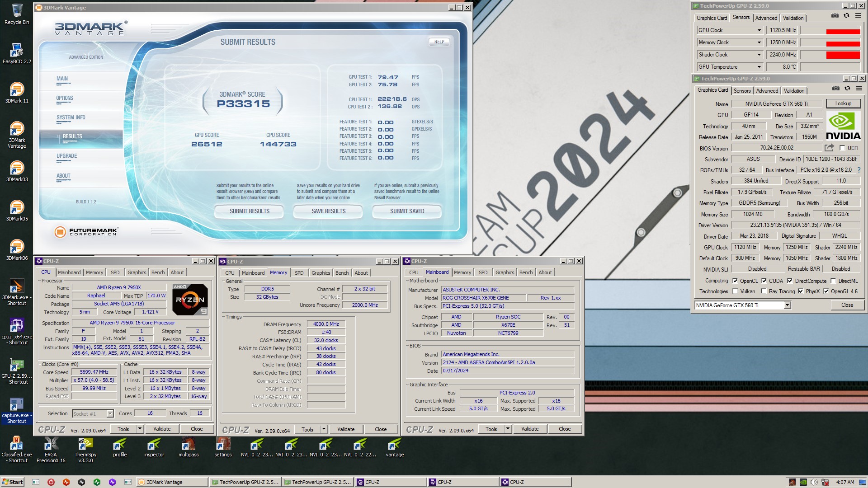Screen dimensions: 868x488
Task: Select Classified.exe shortcut icon
Action: [17, 449]
